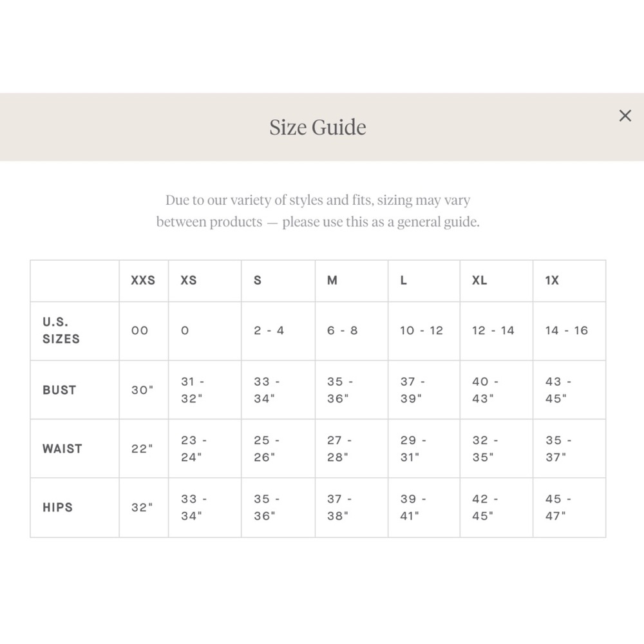Click the Size Guide title heading
This screenshot has width=644, height=644.
pos(317,128)
